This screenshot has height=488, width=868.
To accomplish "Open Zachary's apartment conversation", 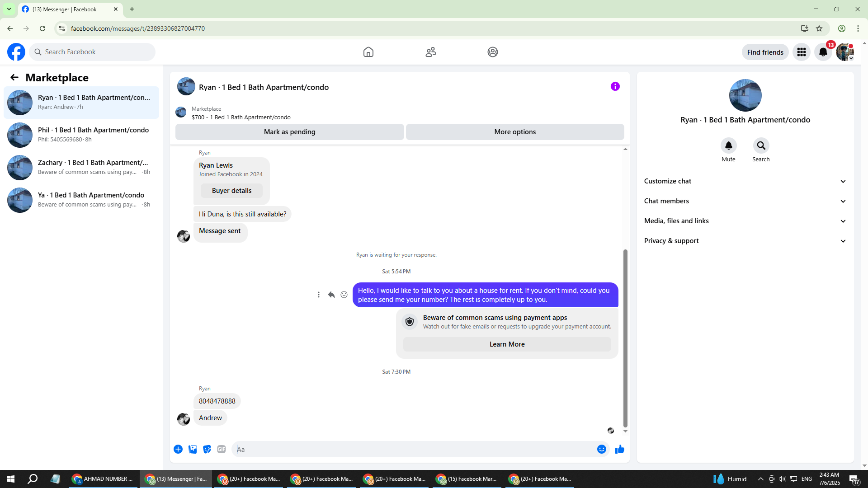I will 81,167.
